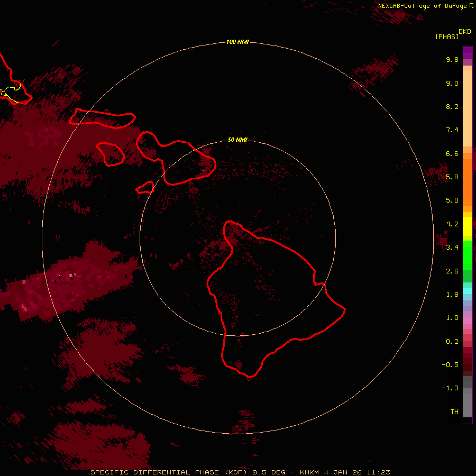Click the TH threshold label
Viewport: 476px width, 476px height.
[x=454, y=412]
